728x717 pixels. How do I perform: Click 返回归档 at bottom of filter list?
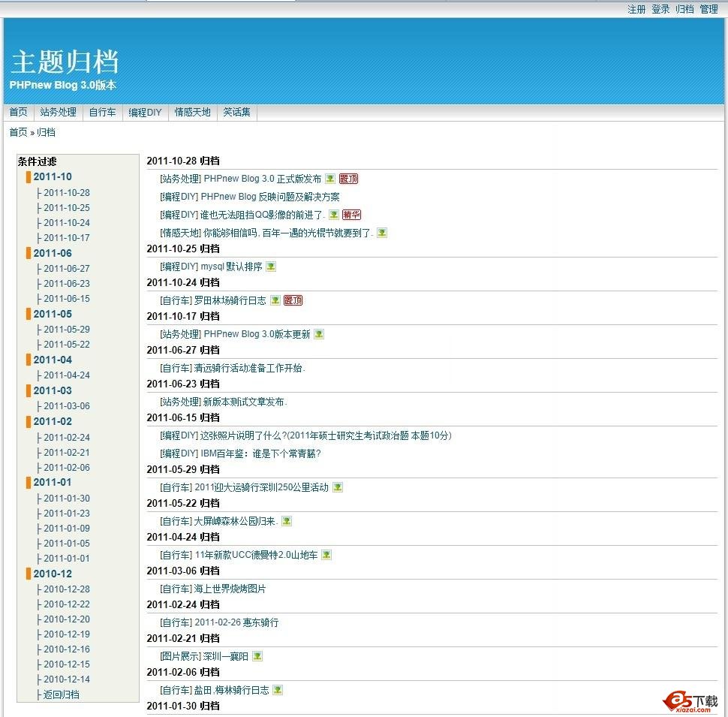(x=62, y=694)
